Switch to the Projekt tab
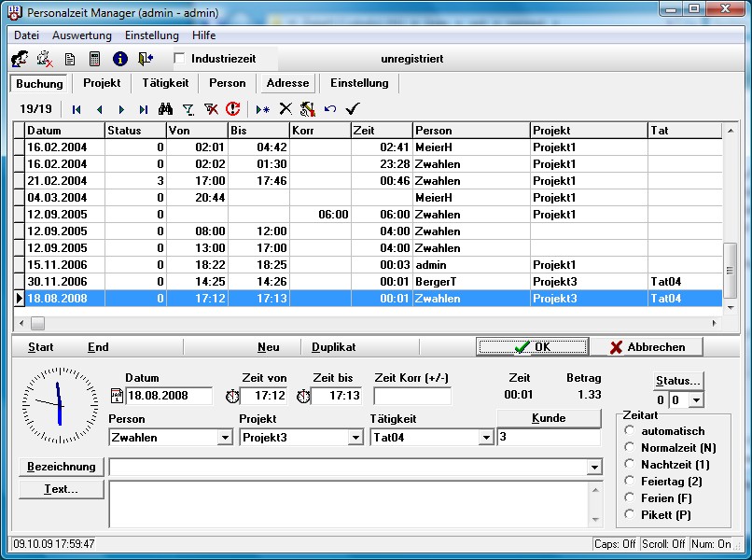This screenshot has width=752, height=560. click(102, 83)
